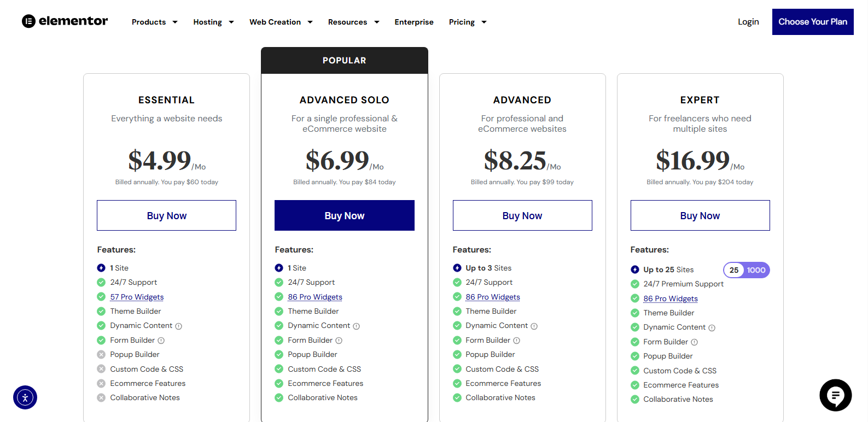Open the 57 Pro Widgets link
The width and height of the screenshot is (868, 422).
click(137, 297)
